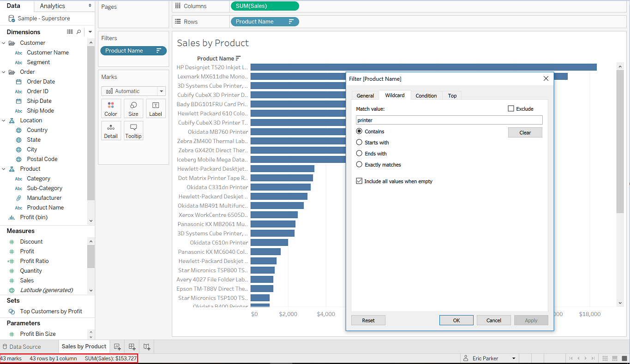Click the Color button in Marks card
The image size is (630, 364).
point(111,108)
